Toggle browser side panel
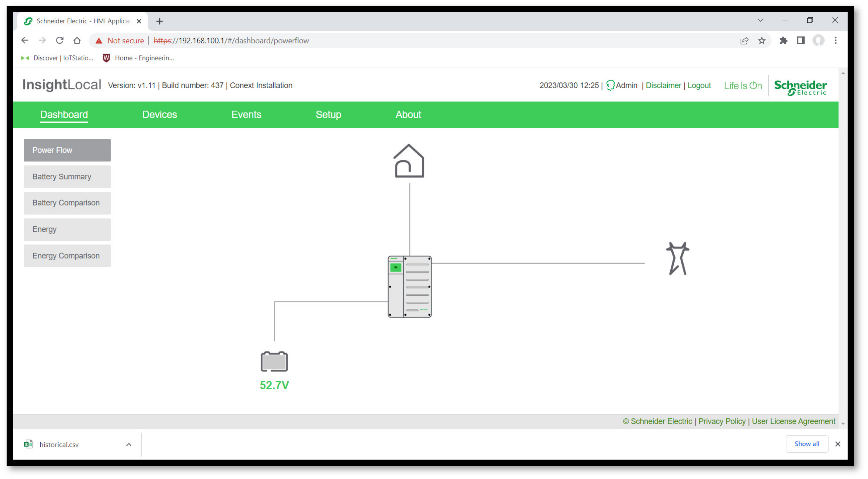Viewport: 868px width, 479px height. pyautogui.click(x=801, y=41)
